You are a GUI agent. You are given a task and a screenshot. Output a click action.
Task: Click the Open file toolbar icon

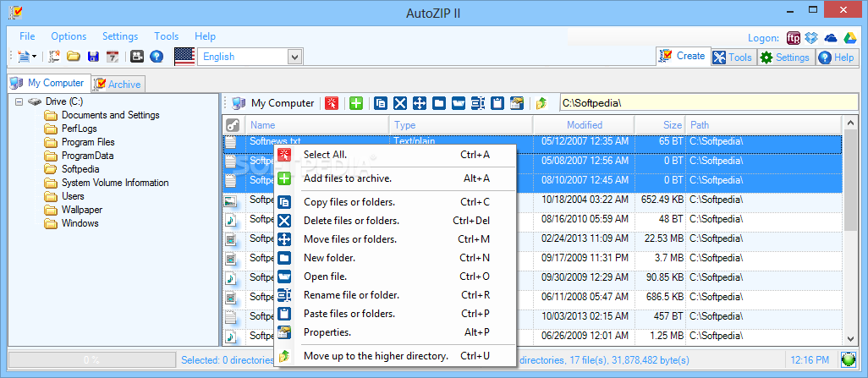tap(459, 103)
